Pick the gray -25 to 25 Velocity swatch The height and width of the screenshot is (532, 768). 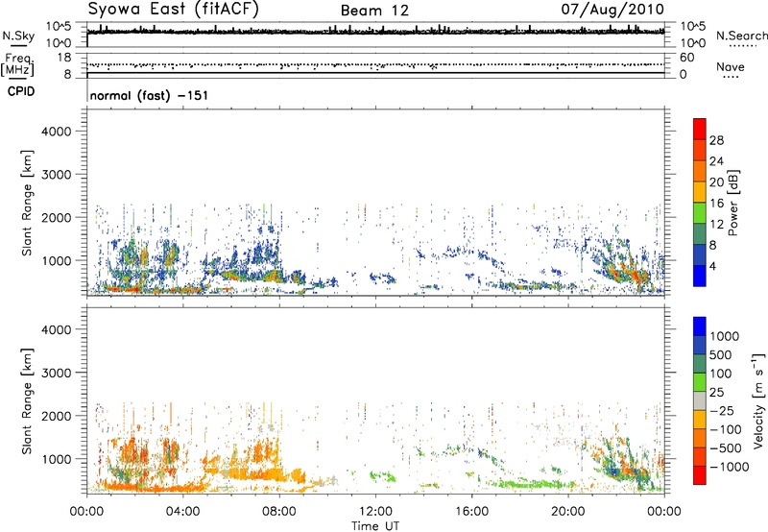700,400
